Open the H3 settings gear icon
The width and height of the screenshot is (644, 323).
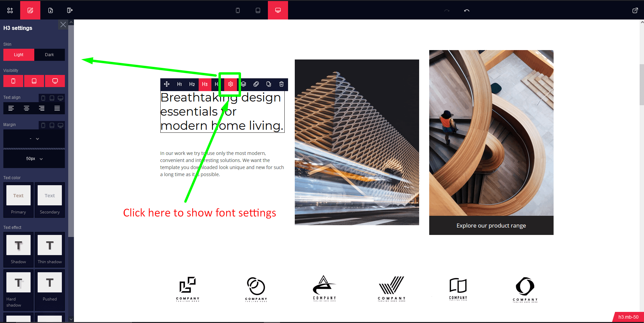pyautogui.click(x=231, y=84)
